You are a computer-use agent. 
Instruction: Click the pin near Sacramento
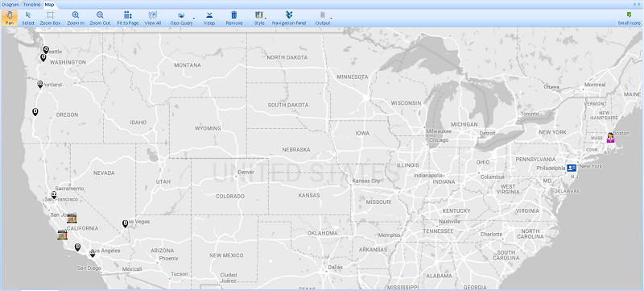point(54,195)
